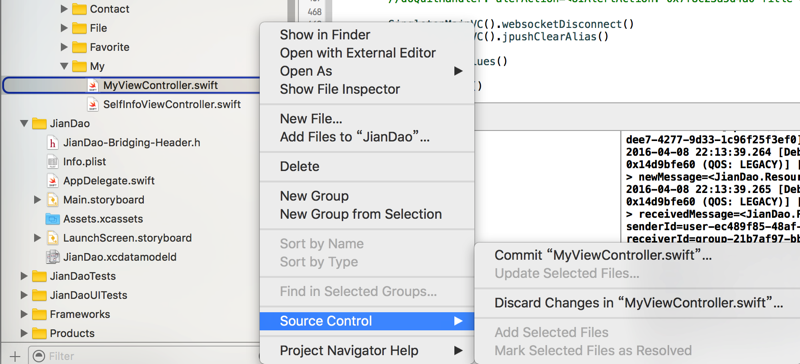Click the filter icon in the Filter field
The image size is (800, 364).
click(x=38, y=356)
